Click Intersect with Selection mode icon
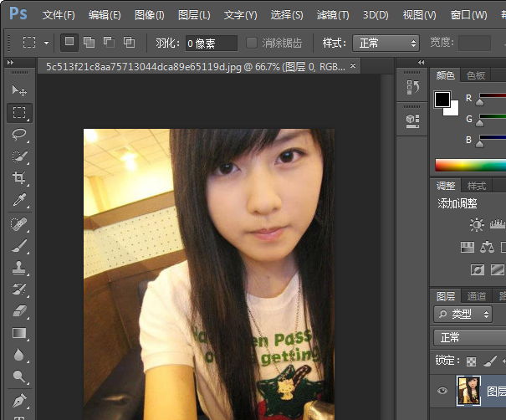Screen dimensions: 506x420 [x=129, y=43]
